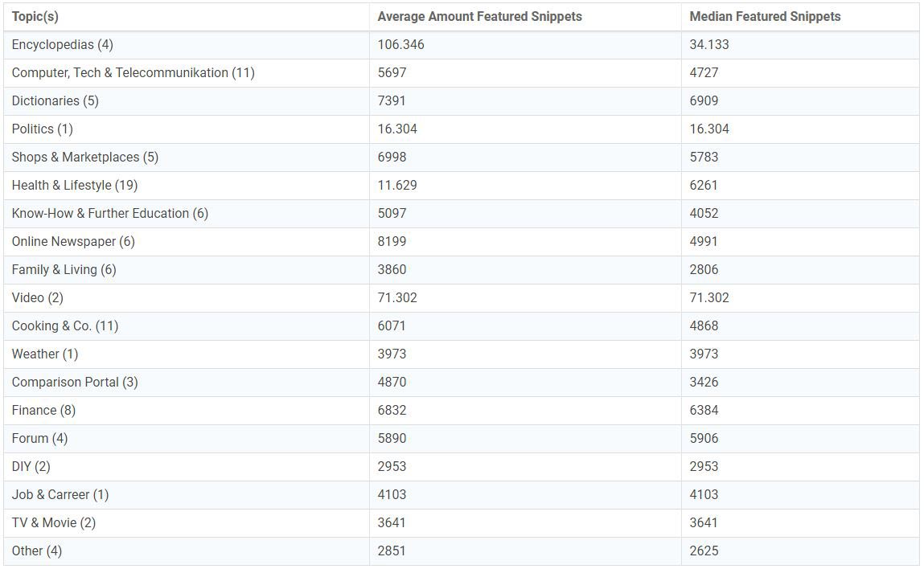The image size is (924, 569).
Task: Select the Health & Lifestyle (19) cell
Action: [x=74, y=185]
